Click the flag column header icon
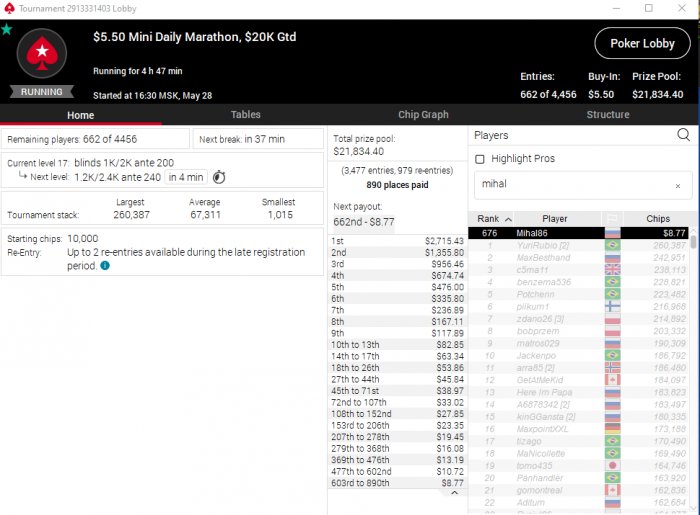The height and width of the screenshot is (515, 700). click(x=612, y=219)
